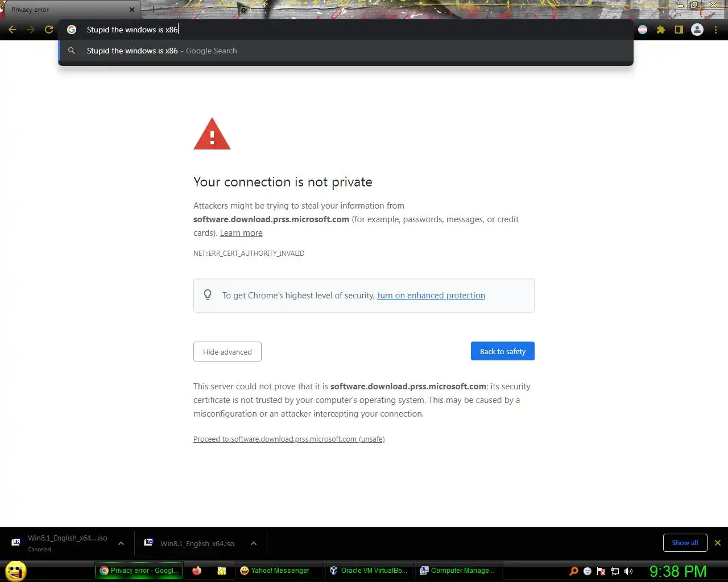Viewport: 728px width, 582px height.
Task: Click the NET::ERR_CERT_AUTHORITY_INVALID error code
Action: click(249, 253)
